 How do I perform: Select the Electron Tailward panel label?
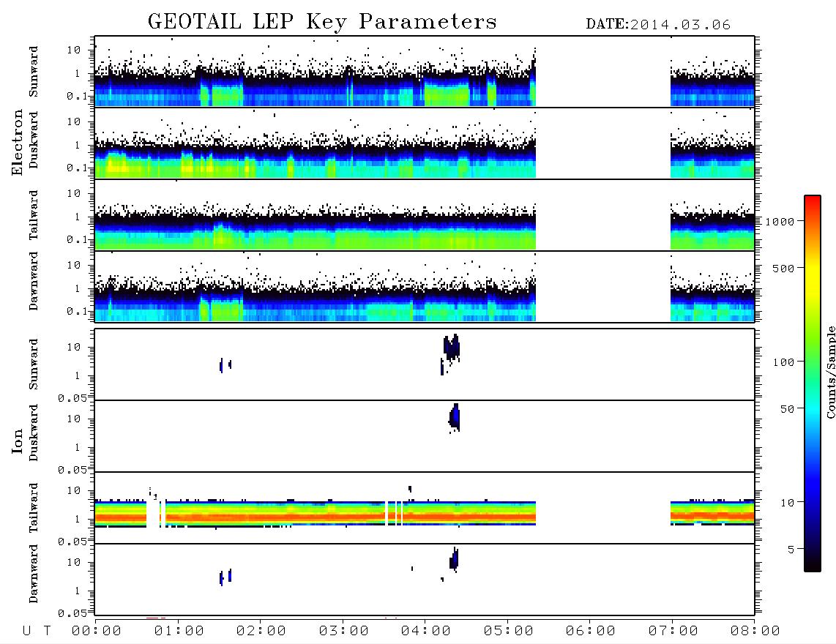33,215
